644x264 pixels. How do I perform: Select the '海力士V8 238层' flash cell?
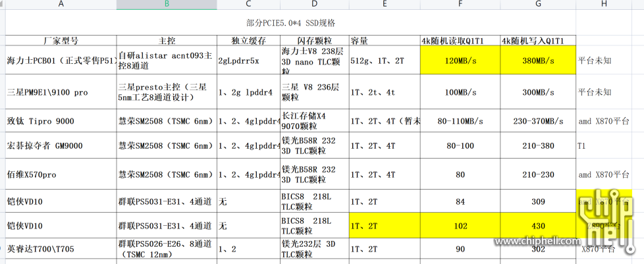click(315, 60)
